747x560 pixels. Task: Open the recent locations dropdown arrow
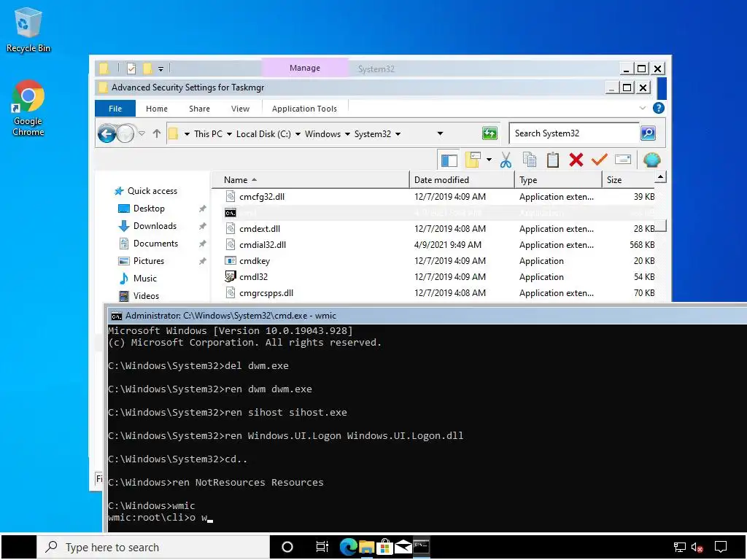pos(142,134)
